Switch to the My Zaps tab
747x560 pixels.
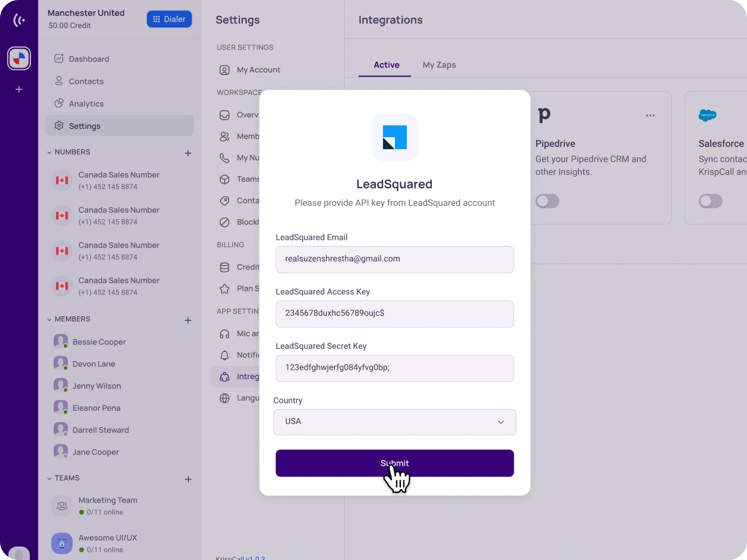(439, 65)
